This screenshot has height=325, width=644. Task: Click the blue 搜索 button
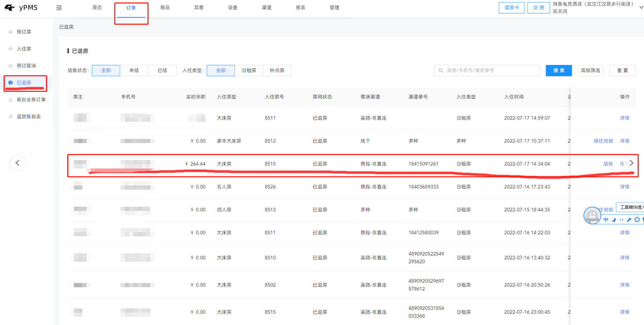click(x=559, y=71)
